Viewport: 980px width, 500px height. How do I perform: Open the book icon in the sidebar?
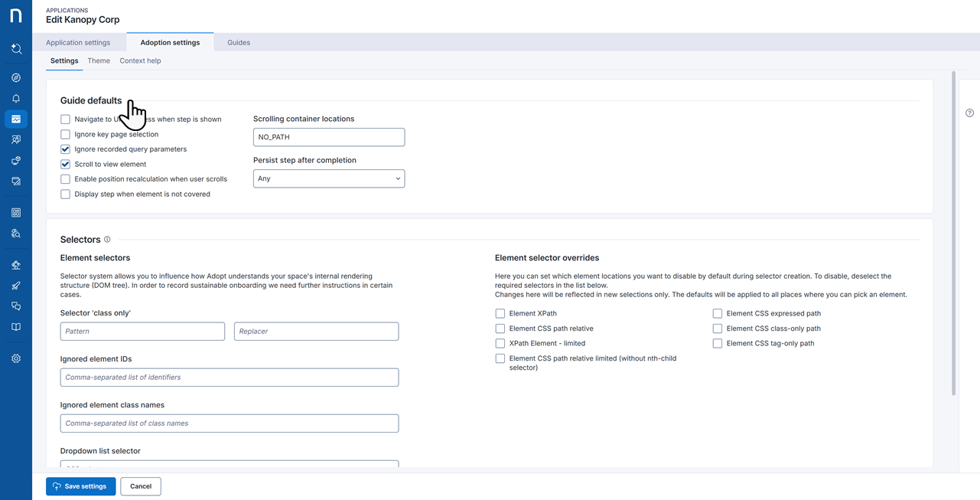pyautogui.click(x=16, y=327)
